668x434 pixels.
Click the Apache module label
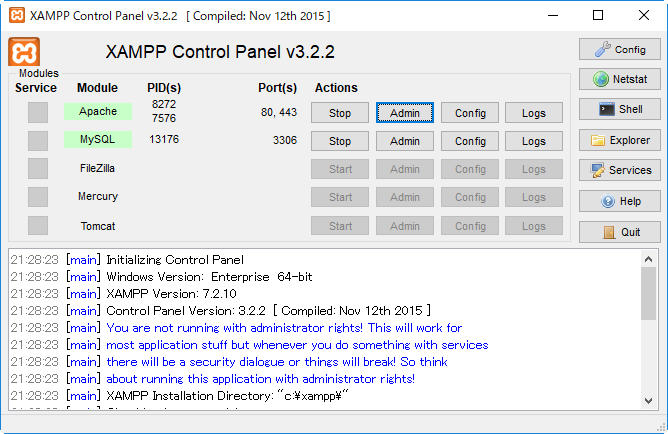point(98,111)
